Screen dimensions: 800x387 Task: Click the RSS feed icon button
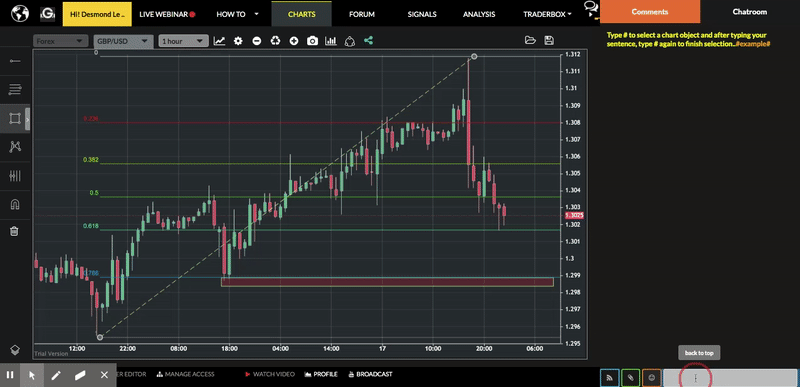point(610,378)
